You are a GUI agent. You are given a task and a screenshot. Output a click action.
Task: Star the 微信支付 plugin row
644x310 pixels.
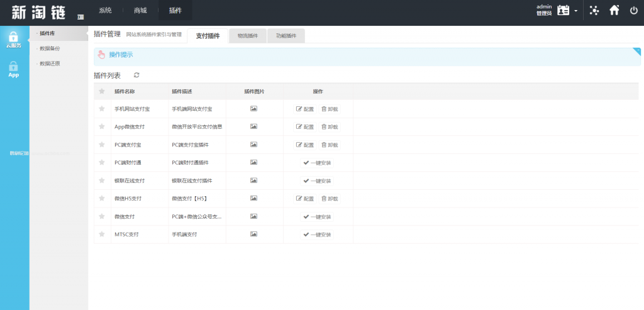click(102, 216)
